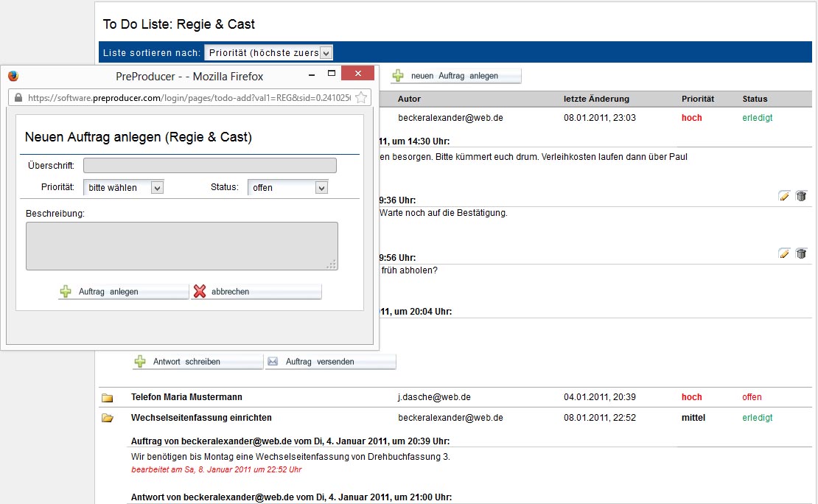Bookmark page with the star icon
The width and height of the screenshot is (818, 504).
[x=361, y=97]
